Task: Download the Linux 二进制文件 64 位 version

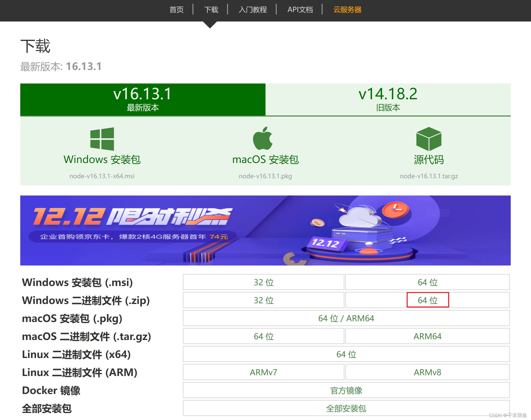Action: pos(346,354)
